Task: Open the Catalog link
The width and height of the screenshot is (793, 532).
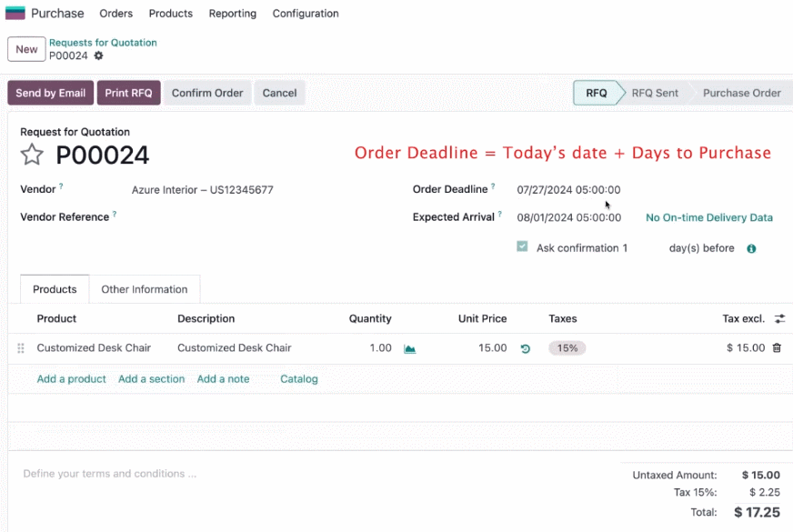Action: click(x=299, y=379)
